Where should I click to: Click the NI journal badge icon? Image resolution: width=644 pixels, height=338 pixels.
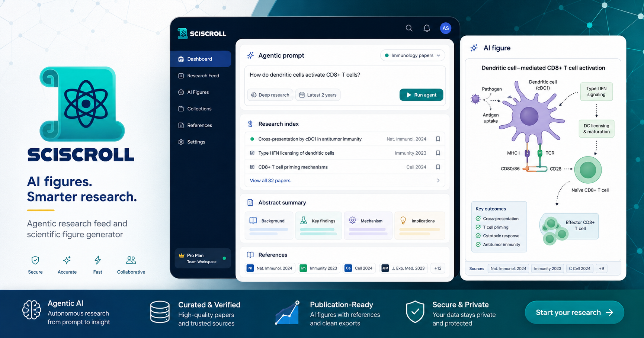[x=250, y=268]
